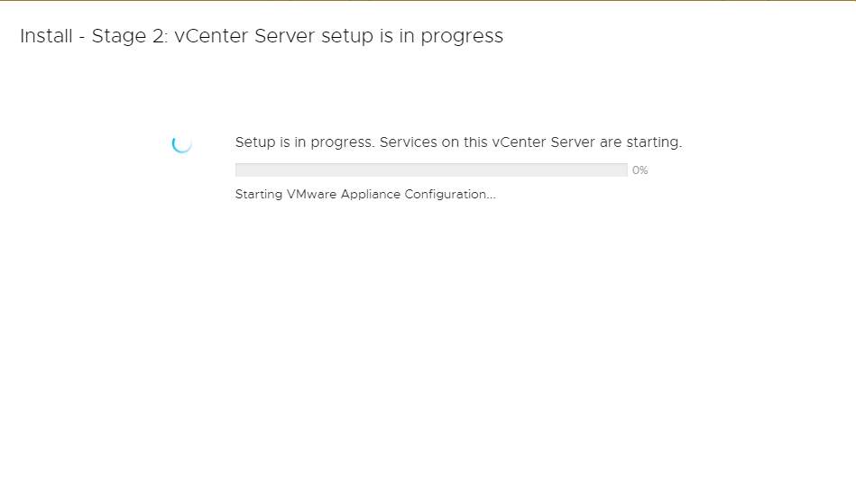Click the word 'Setup' in the status message
This screenshot has width=856, height=504.
(x=255, y=142)
